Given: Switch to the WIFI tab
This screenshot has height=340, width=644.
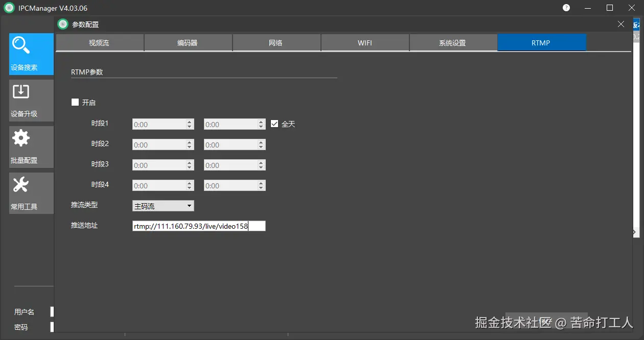Looking at the screenshot, I should pos(365,43).
